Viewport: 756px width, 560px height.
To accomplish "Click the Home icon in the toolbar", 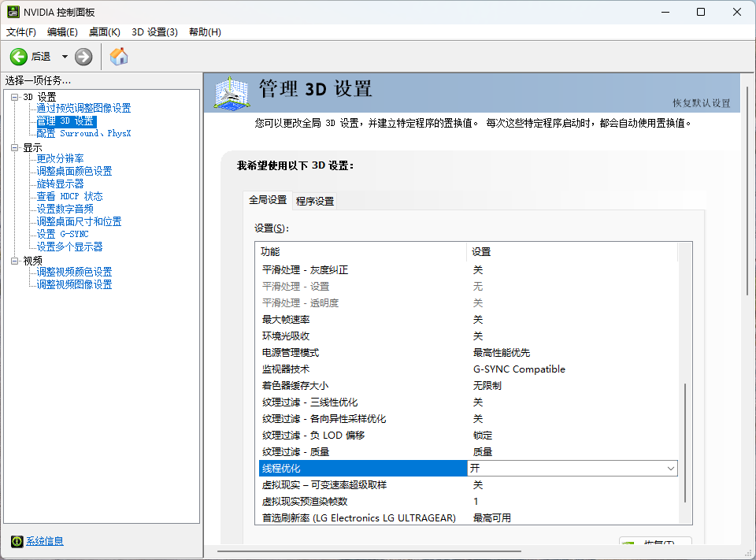I will tap(119, 56).
